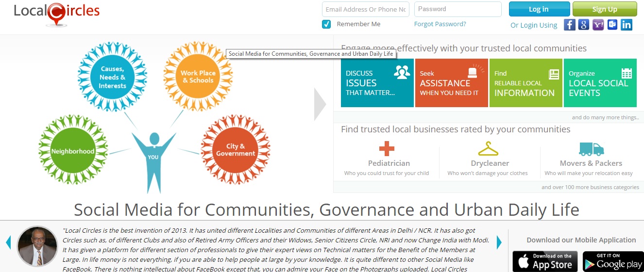Select the Causes, Needs & Interests circle
Viewport: 644px width, 272px height.
[x=112, y=77]
